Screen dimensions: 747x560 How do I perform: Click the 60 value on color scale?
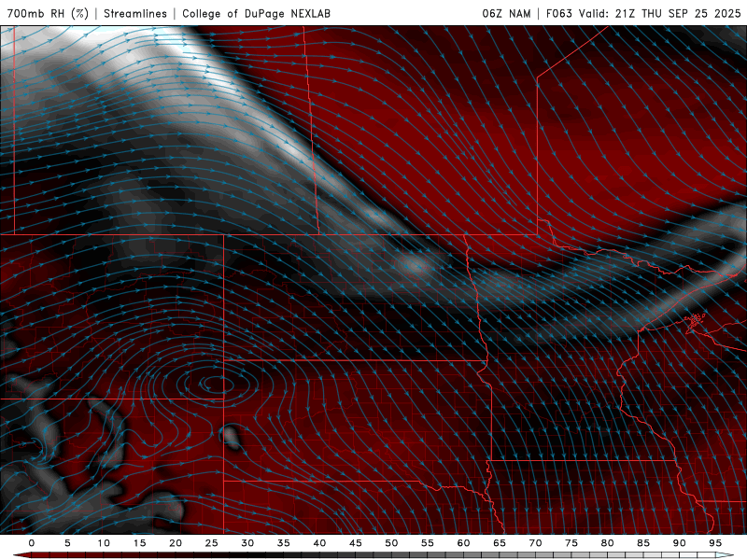click(463, 543)
